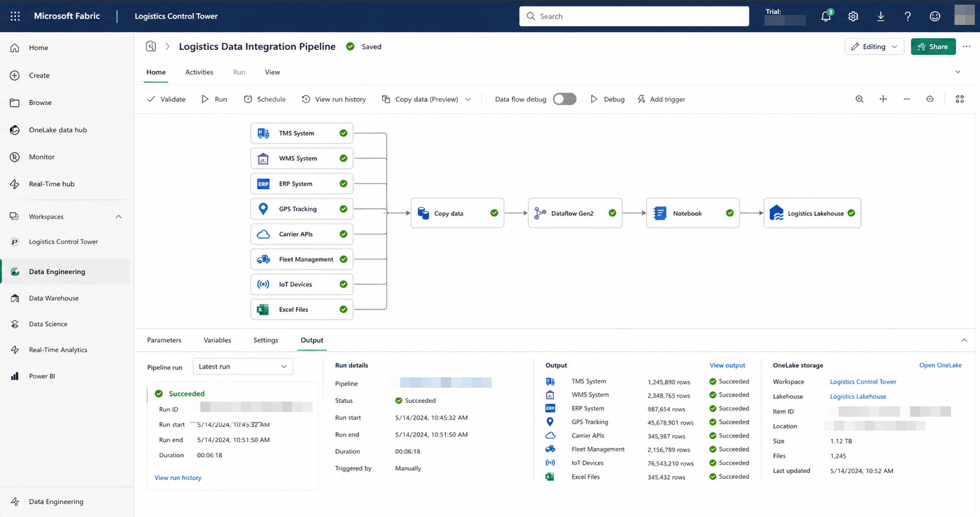Open the Parameters tab

click(164, 340)
